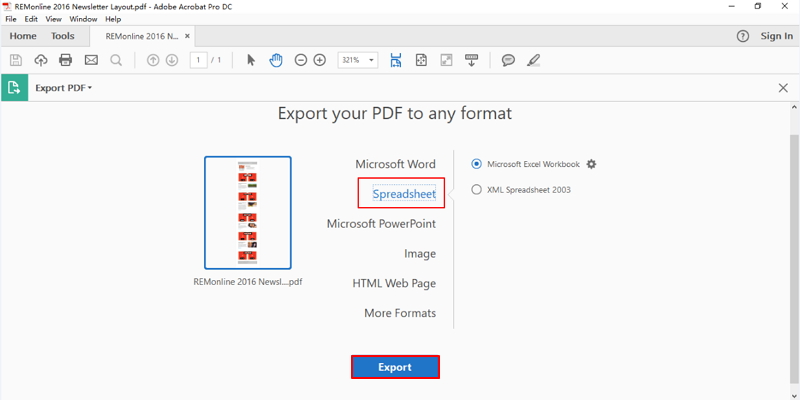800x400 pixels.
Task: Open the View menu
Action: [x=54, y=19]
